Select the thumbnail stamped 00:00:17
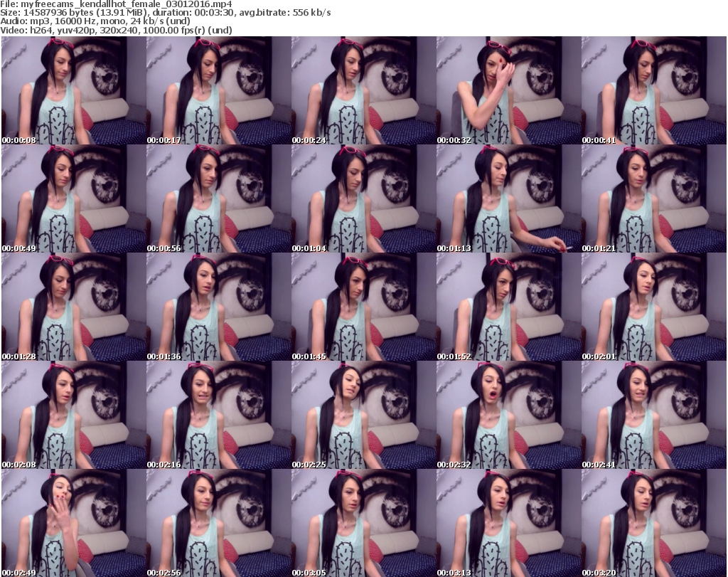This screenshot has width=728, height=577. coord(218,90)
